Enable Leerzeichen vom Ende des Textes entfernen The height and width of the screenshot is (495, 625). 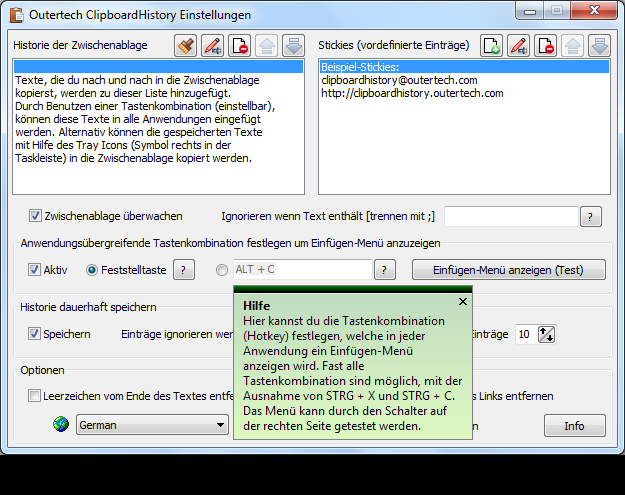pos(34,396)
